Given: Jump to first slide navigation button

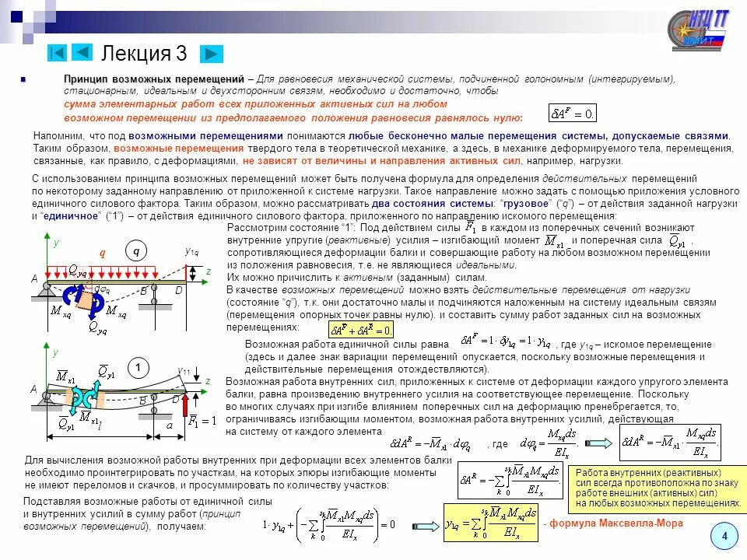Looking at the screenshot, I should coord(57,52).
